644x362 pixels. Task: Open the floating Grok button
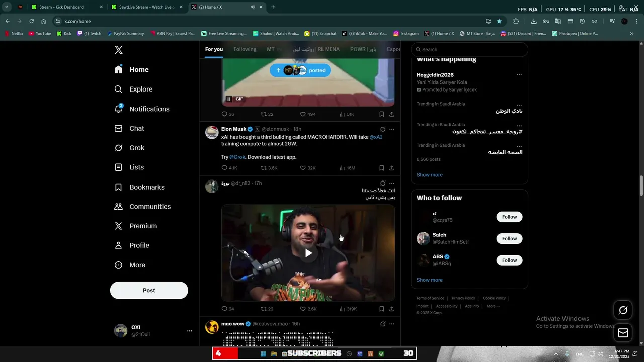click(x=623, y=310)
